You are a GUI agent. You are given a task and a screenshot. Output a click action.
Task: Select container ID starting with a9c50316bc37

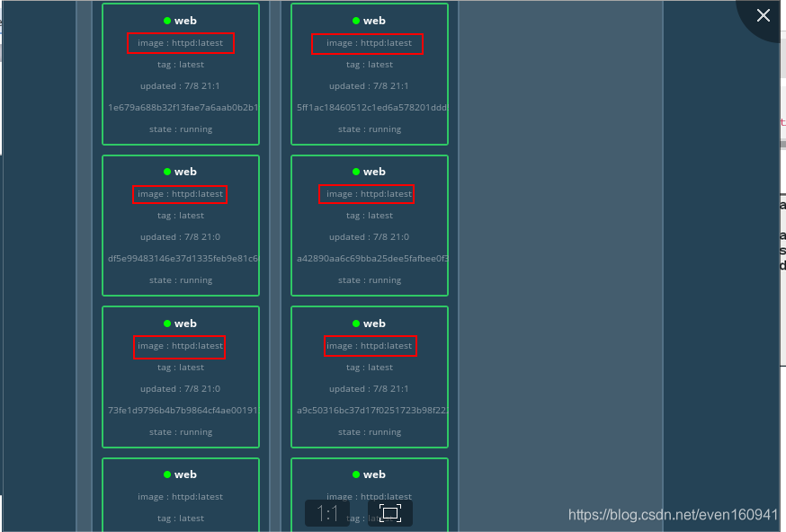tap(371, 411)
